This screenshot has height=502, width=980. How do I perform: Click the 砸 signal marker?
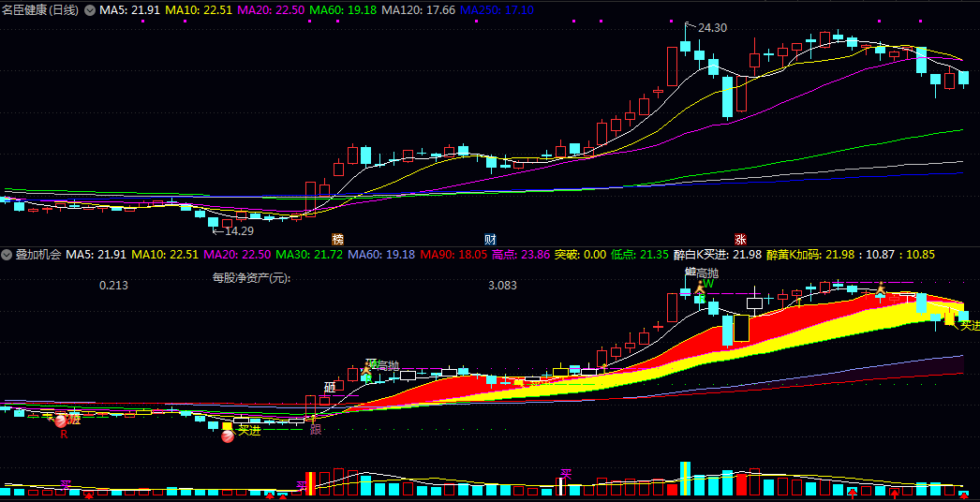[330, 388]
